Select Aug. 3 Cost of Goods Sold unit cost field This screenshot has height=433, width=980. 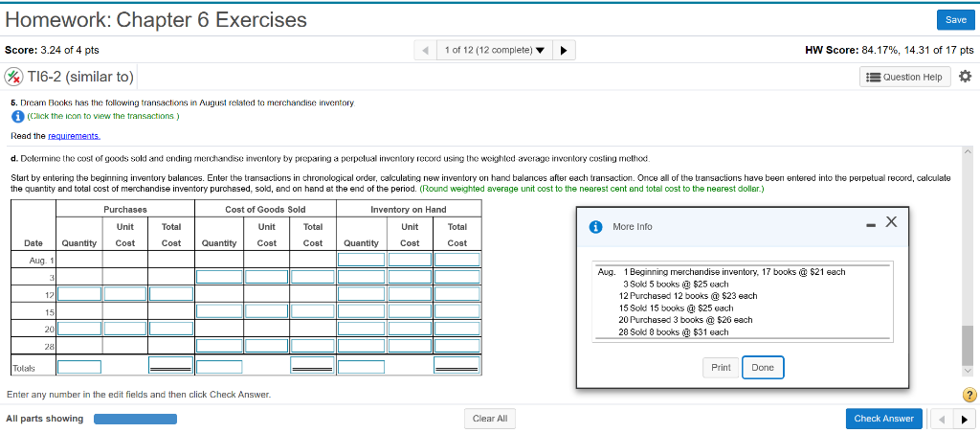click(x=267, y=277)
